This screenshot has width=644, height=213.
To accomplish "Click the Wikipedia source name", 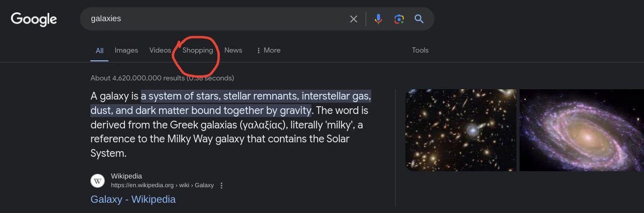I will [127, 176].
